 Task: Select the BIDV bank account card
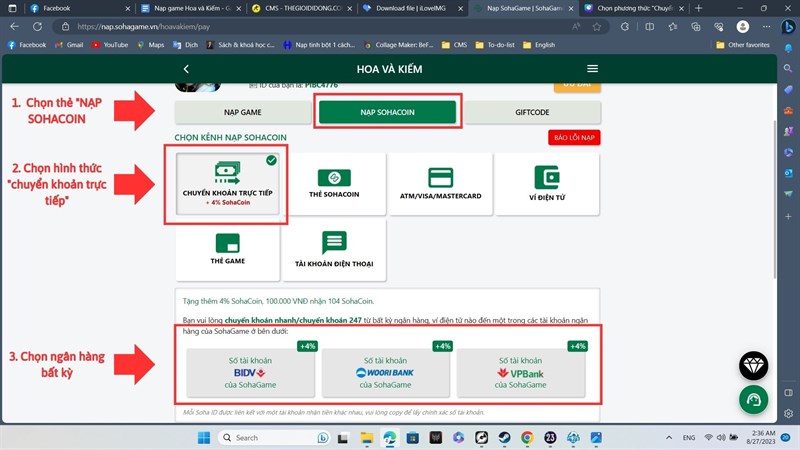(251, 372)
